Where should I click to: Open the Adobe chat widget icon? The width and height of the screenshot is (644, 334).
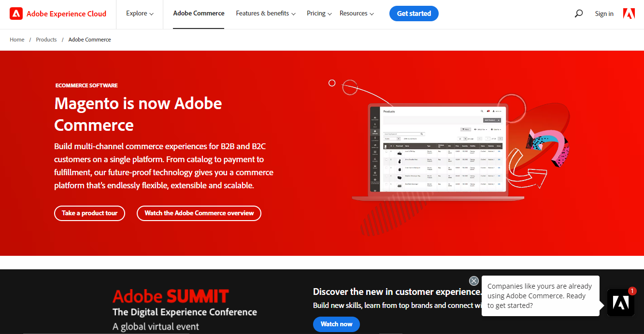(x=620, y=303)
